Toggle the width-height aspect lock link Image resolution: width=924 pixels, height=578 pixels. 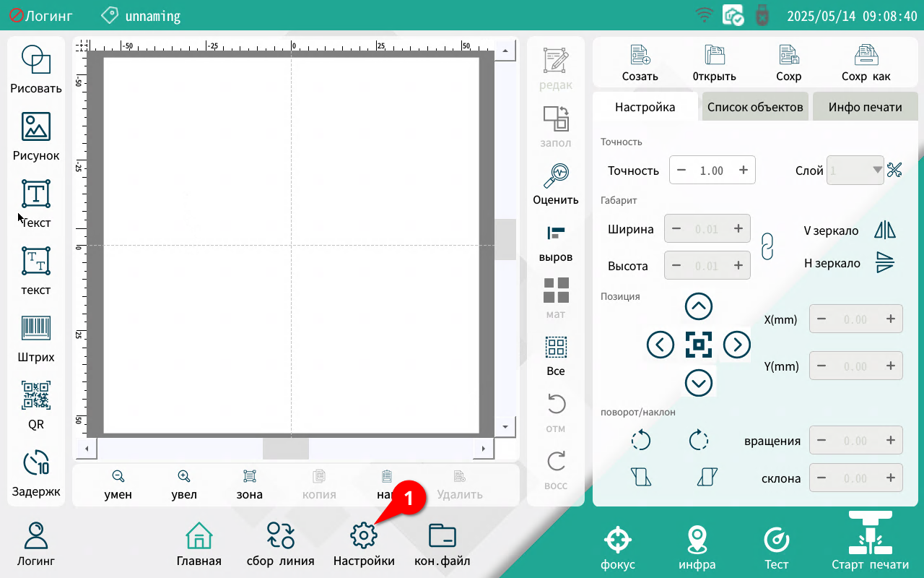click(x=767, y=246)
